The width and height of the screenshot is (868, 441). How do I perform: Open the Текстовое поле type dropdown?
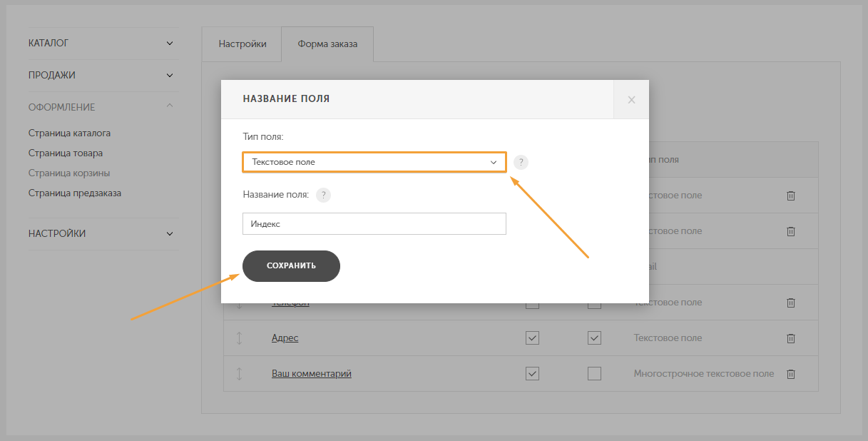374,162
